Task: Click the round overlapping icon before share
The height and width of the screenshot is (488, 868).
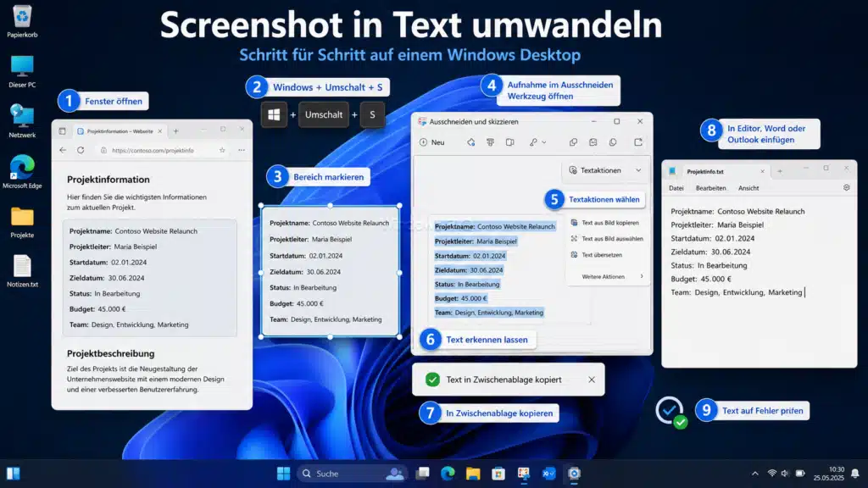Action: click(x=613, y=142)
